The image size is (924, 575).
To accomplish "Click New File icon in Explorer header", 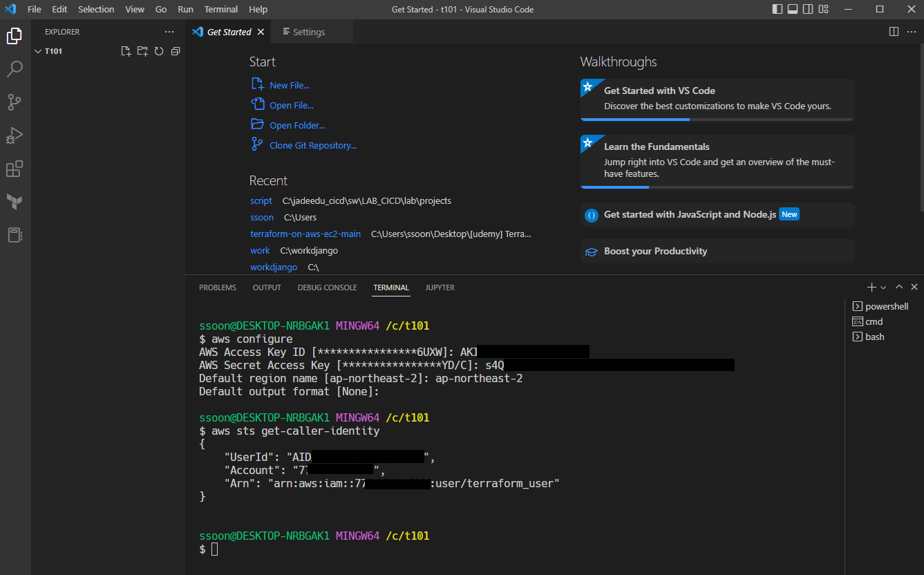I will click(x=126, y=51).
